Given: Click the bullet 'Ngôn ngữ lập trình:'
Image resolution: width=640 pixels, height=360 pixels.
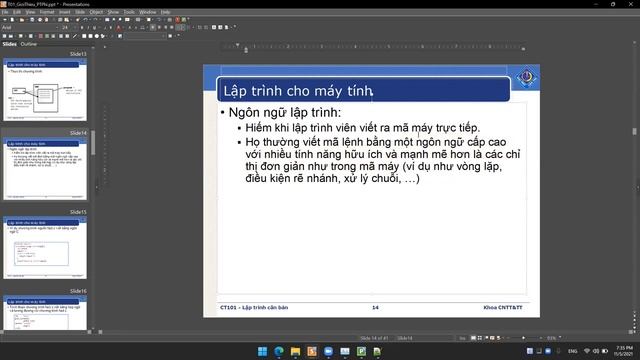Looking at the screenshot, I should click(x=284, y=112).
